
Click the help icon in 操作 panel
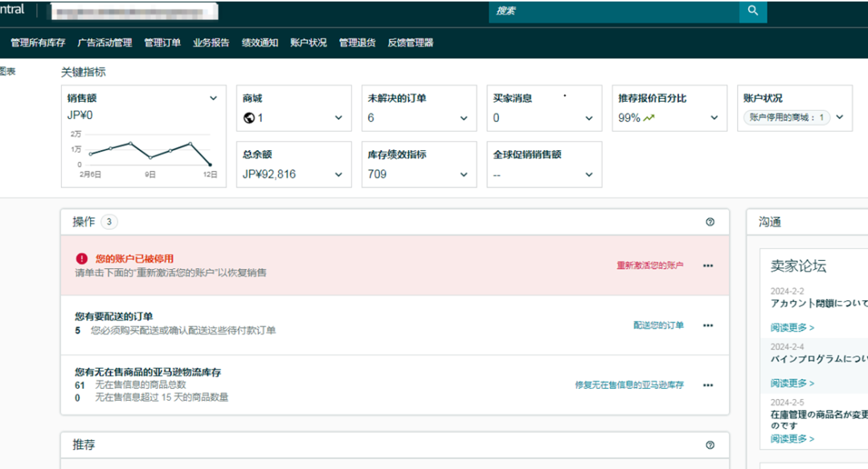[x=710, y=222]
